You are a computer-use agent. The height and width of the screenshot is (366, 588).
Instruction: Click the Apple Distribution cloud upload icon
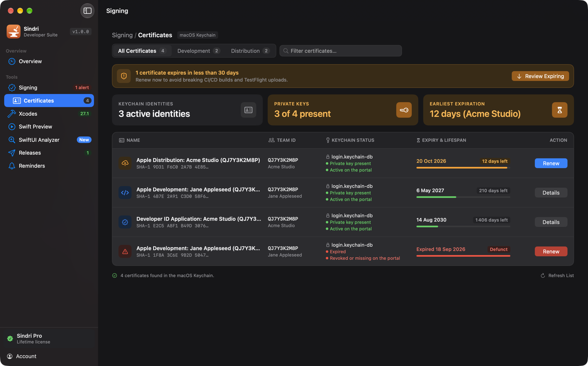coord(125,163)
